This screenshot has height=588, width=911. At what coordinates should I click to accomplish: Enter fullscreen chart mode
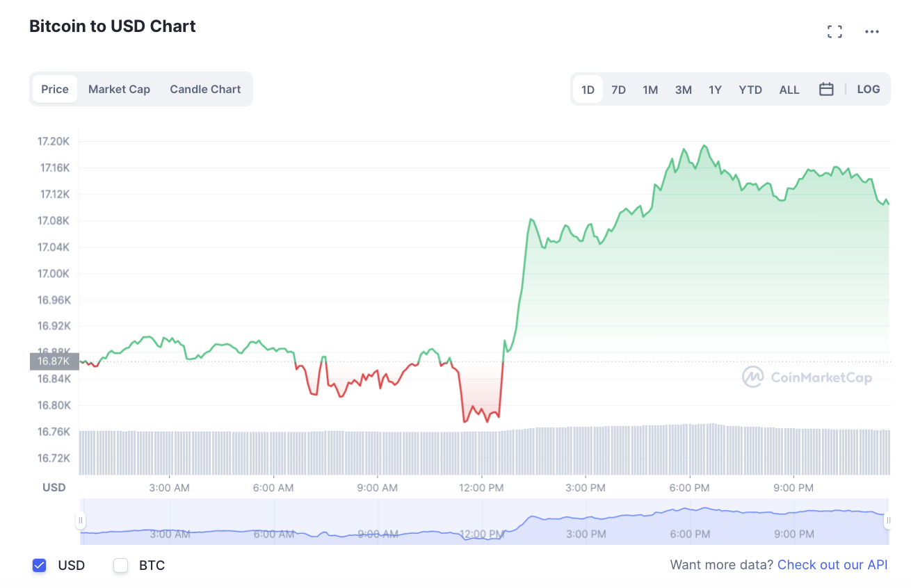(835, 31)
